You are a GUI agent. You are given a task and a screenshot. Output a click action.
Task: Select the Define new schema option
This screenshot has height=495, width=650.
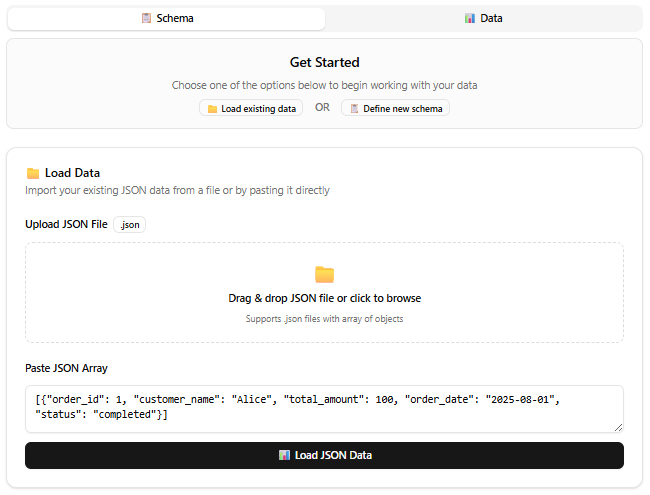click(x=395, y=108)
